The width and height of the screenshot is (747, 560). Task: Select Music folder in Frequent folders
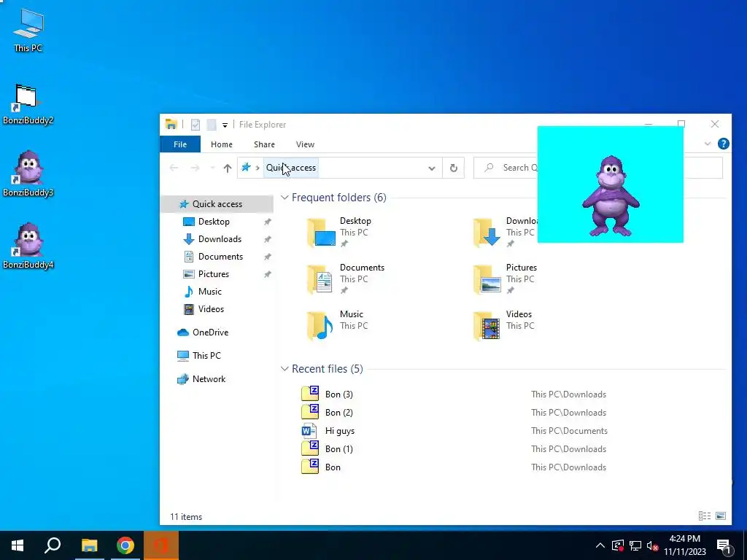tap(338, 326)
